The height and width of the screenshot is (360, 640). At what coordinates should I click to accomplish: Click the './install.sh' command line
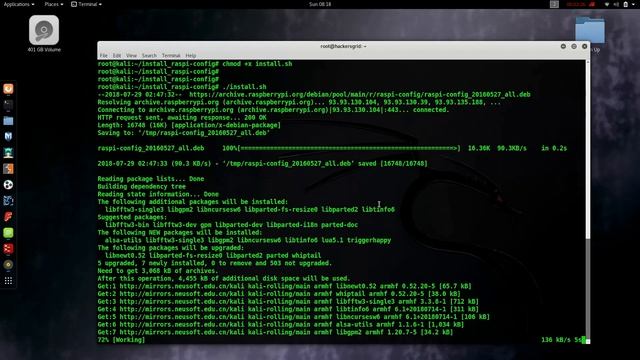tap(182, 87)
